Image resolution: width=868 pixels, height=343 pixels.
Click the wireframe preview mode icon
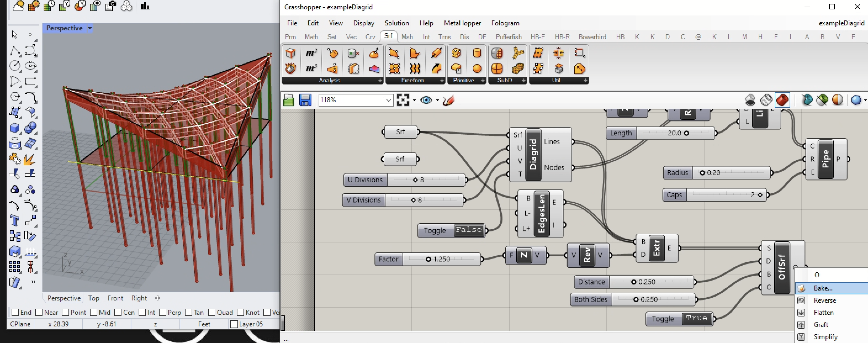766,100
